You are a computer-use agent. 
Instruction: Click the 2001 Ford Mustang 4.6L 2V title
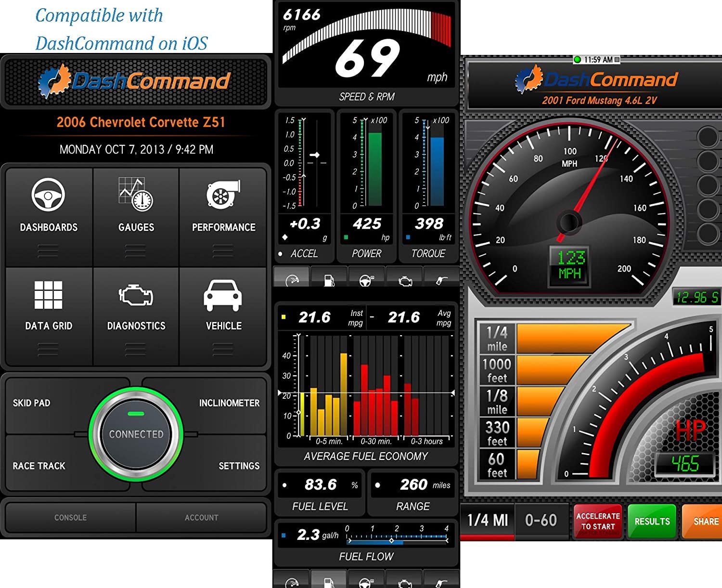599,101
